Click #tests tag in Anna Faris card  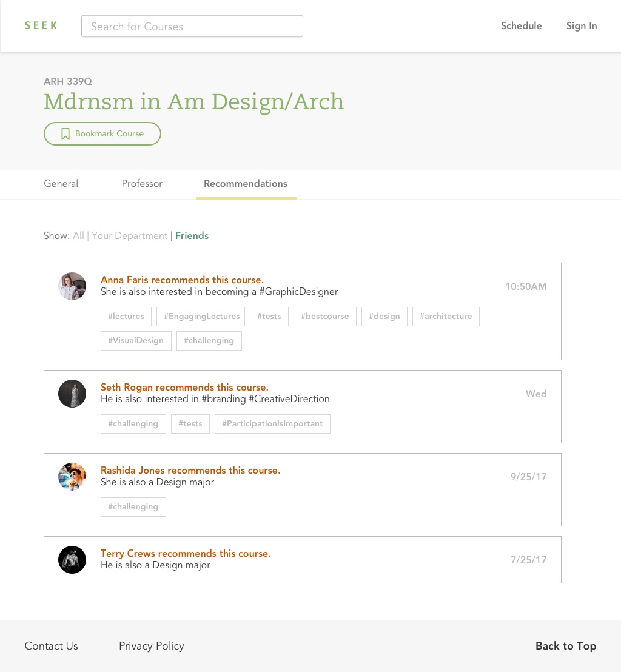click(x=269, y=316)
